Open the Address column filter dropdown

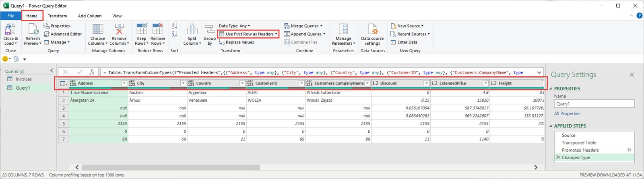point(124,83)
